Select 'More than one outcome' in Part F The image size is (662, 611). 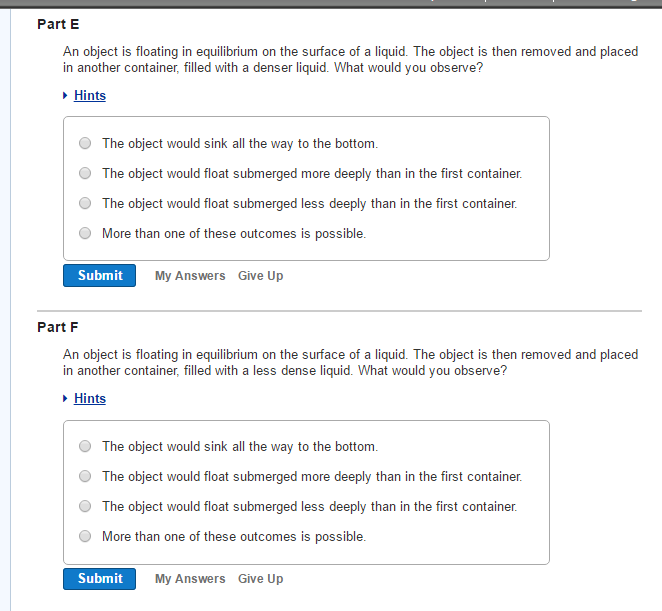tap(85, 536)
